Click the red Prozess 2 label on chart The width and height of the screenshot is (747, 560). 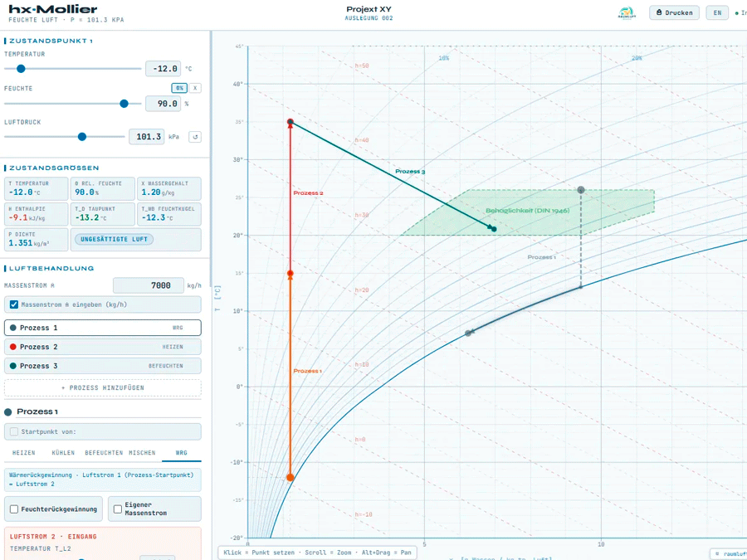coord(308,192)
